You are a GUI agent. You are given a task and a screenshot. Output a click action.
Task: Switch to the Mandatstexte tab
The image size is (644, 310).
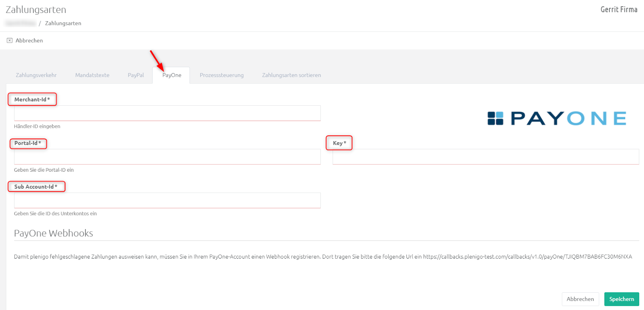tap(92, 75)
